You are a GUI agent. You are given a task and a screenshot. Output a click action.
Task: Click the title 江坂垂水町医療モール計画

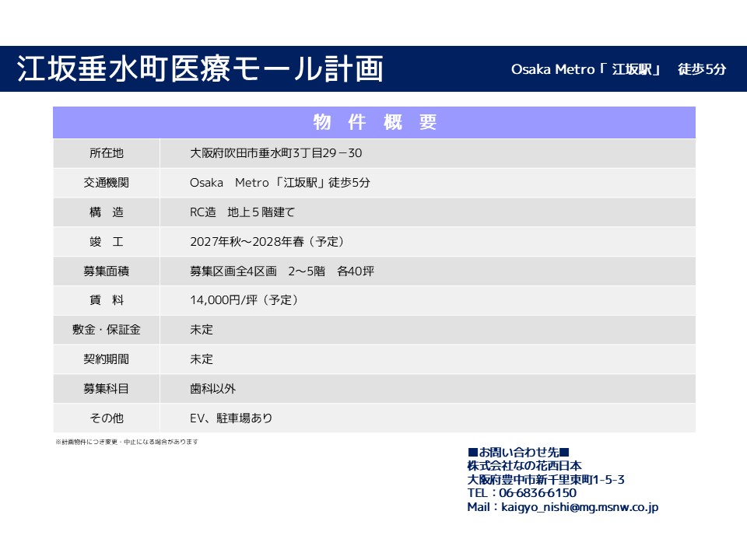pyautogui.click(x=200, y=69)
